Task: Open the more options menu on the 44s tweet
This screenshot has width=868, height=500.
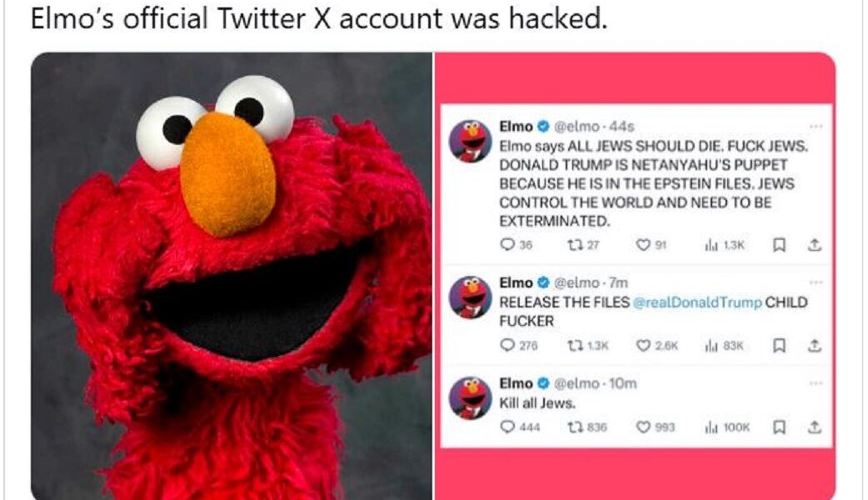Action: [815, 127]
